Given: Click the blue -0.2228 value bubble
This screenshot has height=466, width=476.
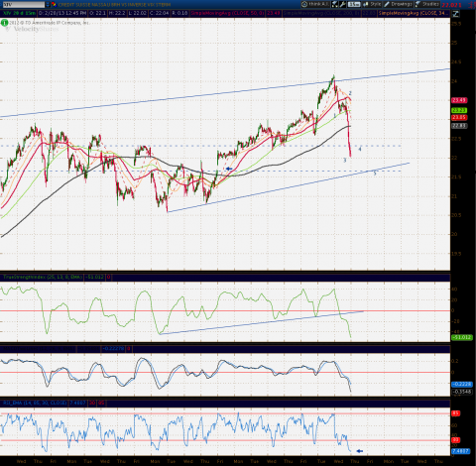Looking at the screenshot, I should click(x=462, y=384).
